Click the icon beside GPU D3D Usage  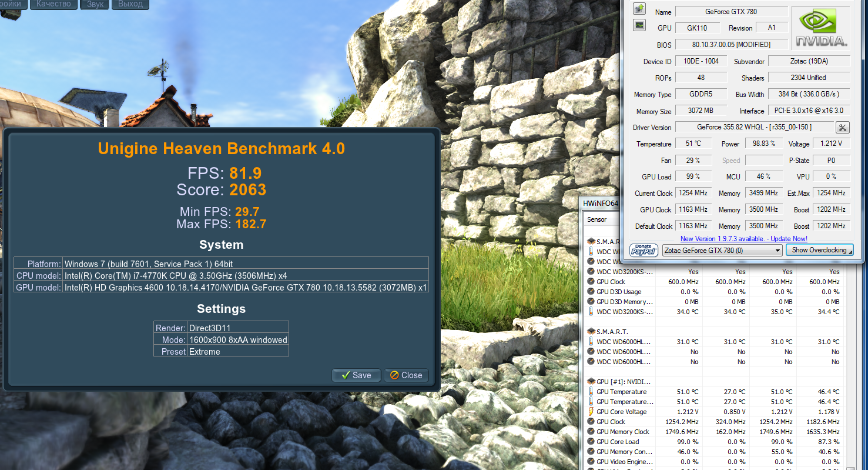pyautogui.click(x=591, y=292)
